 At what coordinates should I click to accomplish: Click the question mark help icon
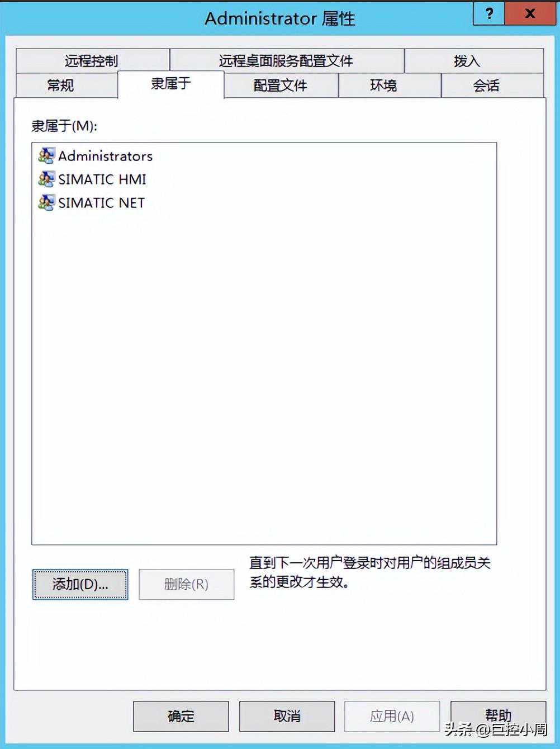[x=489, y=13]
